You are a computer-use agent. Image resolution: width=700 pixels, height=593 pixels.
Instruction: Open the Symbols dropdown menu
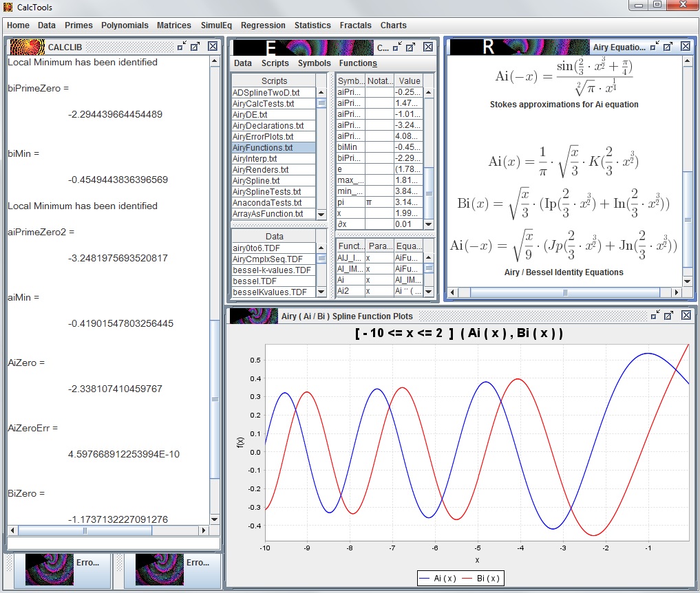coord(314,63)
